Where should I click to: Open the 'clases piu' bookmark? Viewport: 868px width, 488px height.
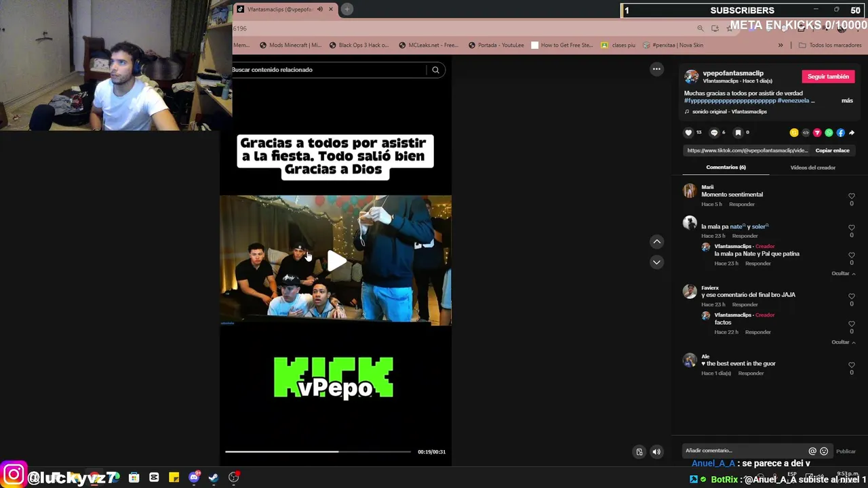pyautogui.click(x=618, y=45)
